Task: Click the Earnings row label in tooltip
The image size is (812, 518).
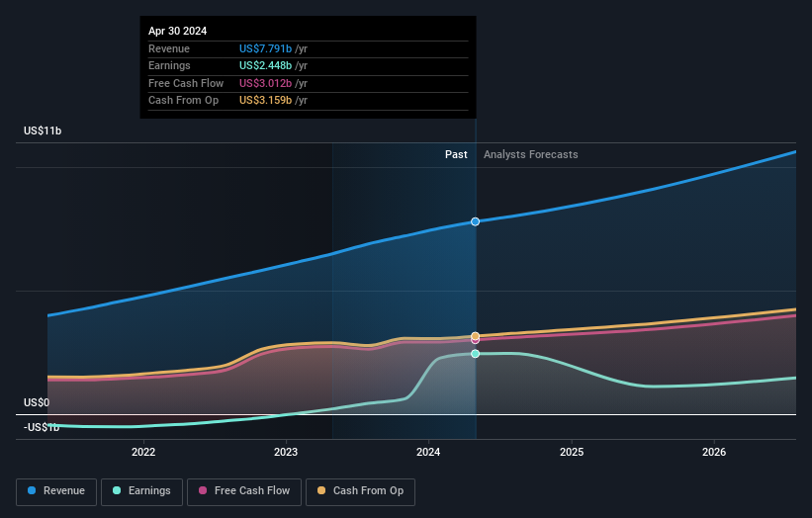Action: coord(169,65)
